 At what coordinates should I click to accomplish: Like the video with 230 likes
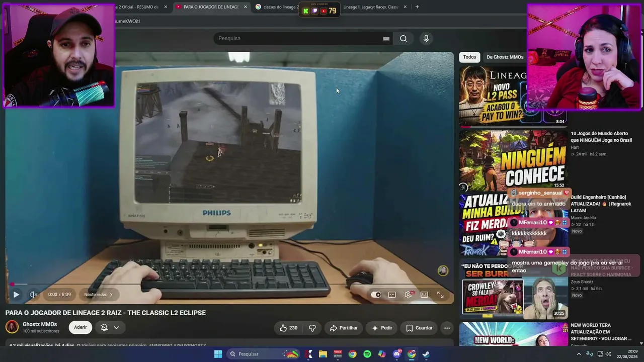pos(288,328)
